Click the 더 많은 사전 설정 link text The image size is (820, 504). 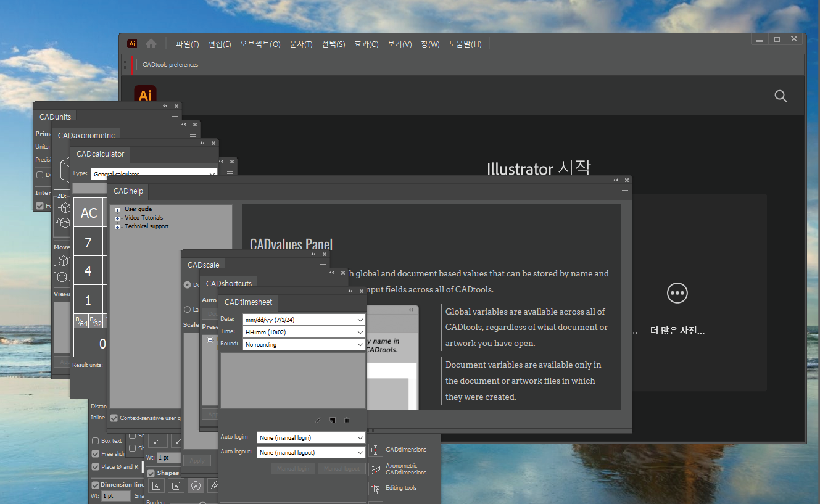tap(677, 331)
